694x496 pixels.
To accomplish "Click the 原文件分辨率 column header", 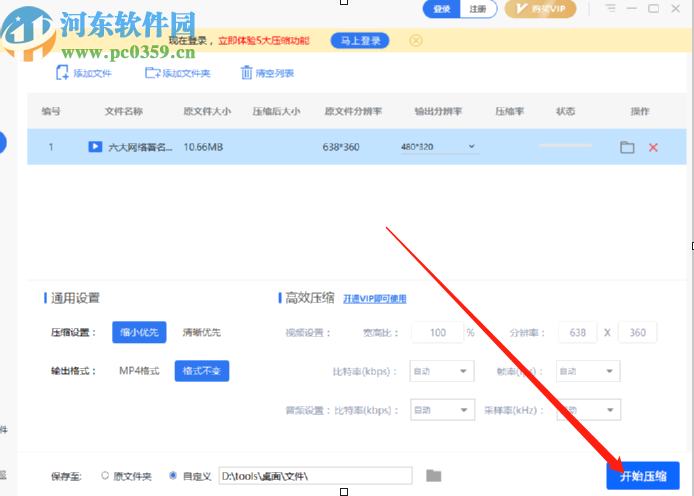I will [353, 111].
